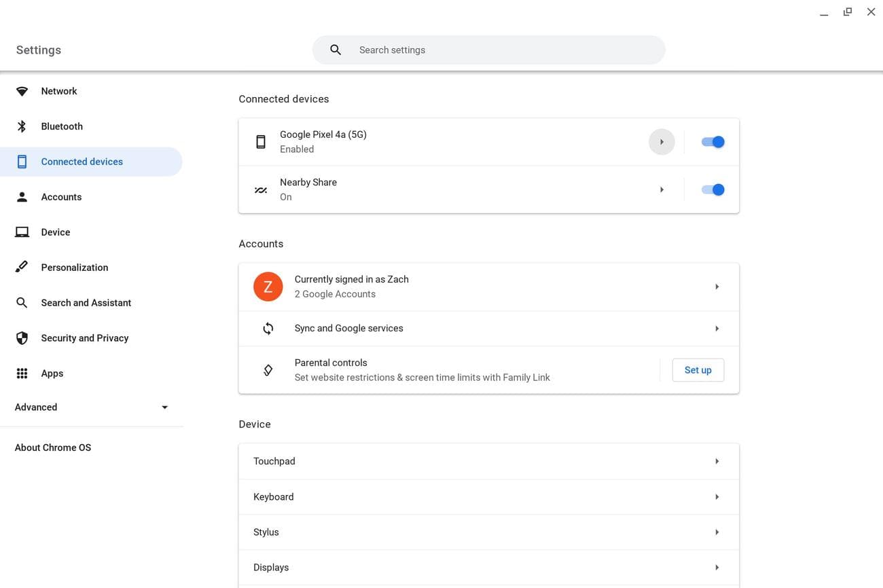Click the magnifier icon in search bar
This screenshot has height=588, width=883.
[336, 50]
